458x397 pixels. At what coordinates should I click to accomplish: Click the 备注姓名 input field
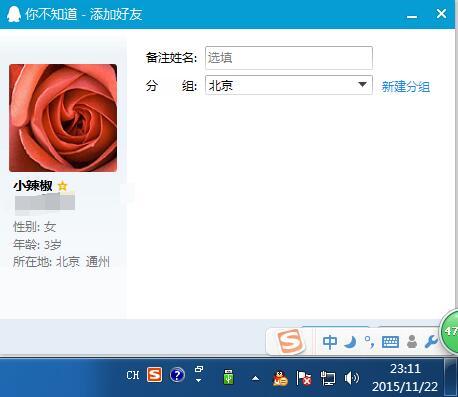click(x=289, y=58)
